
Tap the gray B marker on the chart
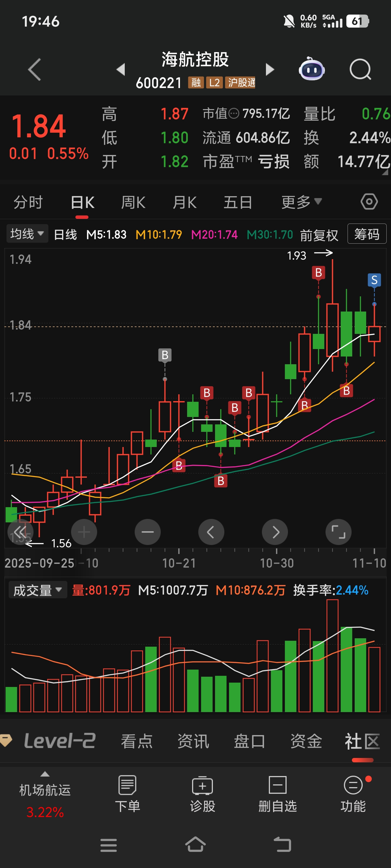tap(165, 355)
